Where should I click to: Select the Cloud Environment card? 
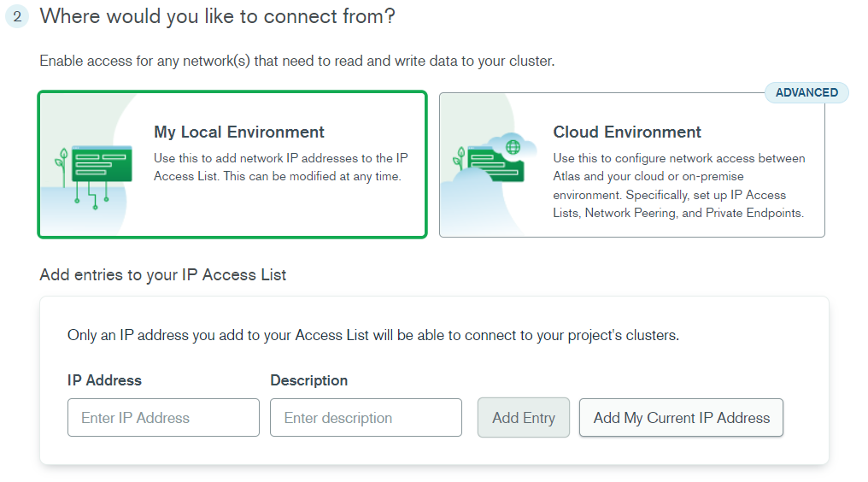click(x=631, y=165)
